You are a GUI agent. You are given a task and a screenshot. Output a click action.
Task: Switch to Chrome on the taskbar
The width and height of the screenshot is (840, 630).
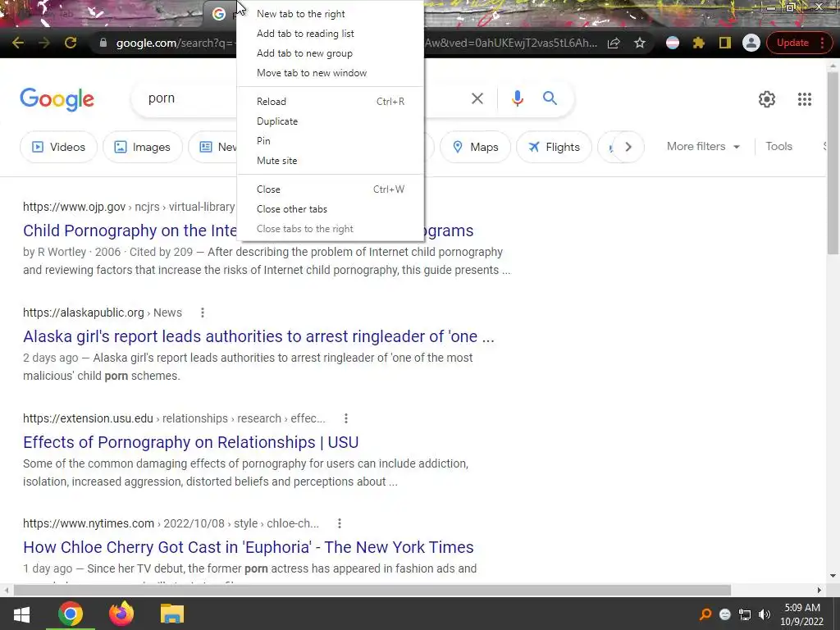click(x=71, y=614)
